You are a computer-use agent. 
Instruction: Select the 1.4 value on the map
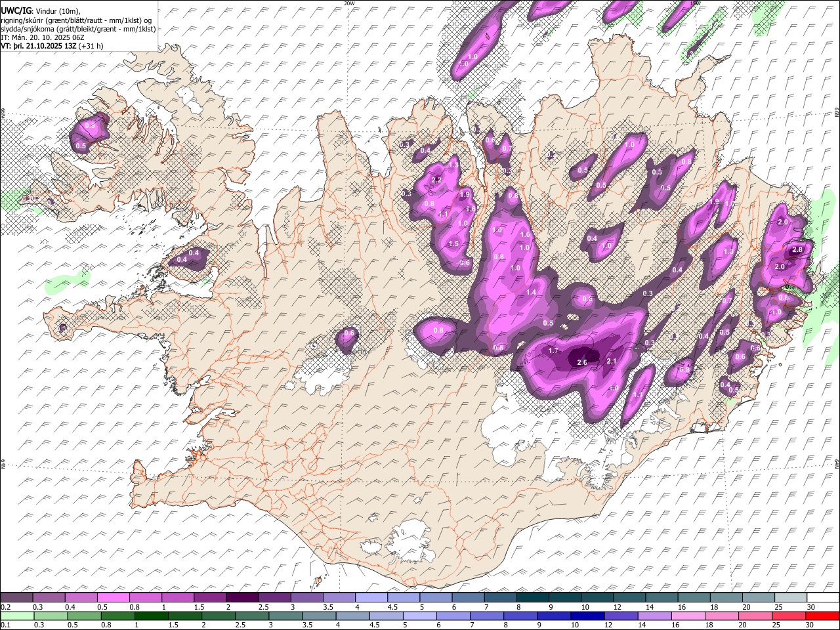point(531,293)
